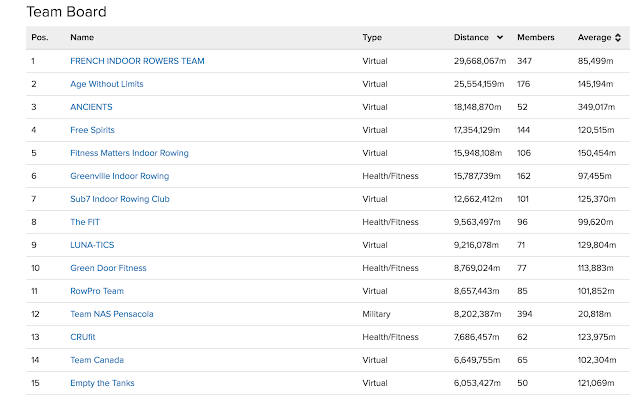Click the Type column header
Screen dimensions: 640x400
[372, 38]
